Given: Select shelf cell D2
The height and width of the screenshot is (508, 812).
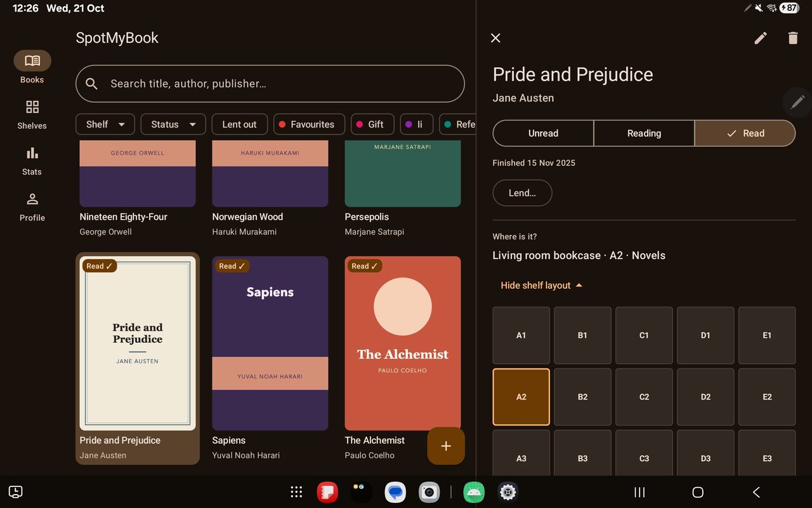Looking at the screenshot, I should click(x=705, y=397).
